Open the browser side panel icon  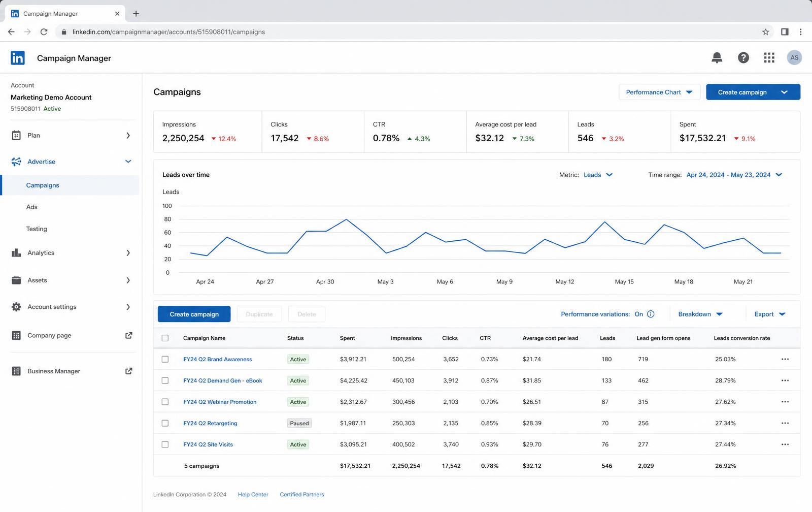(x=785, y=31)
